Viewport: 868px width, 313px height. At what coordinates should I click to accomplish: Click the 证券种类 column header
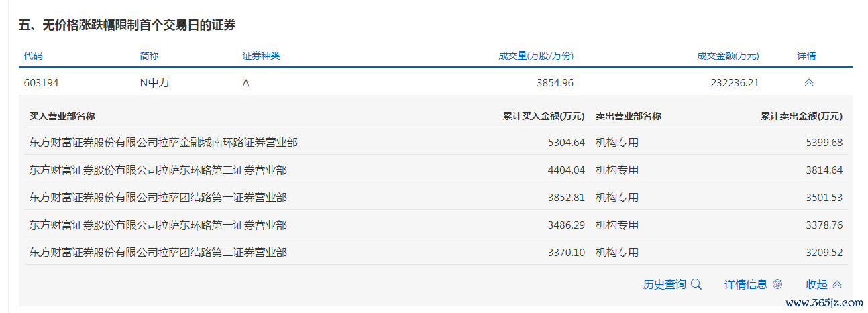point(261,56)
